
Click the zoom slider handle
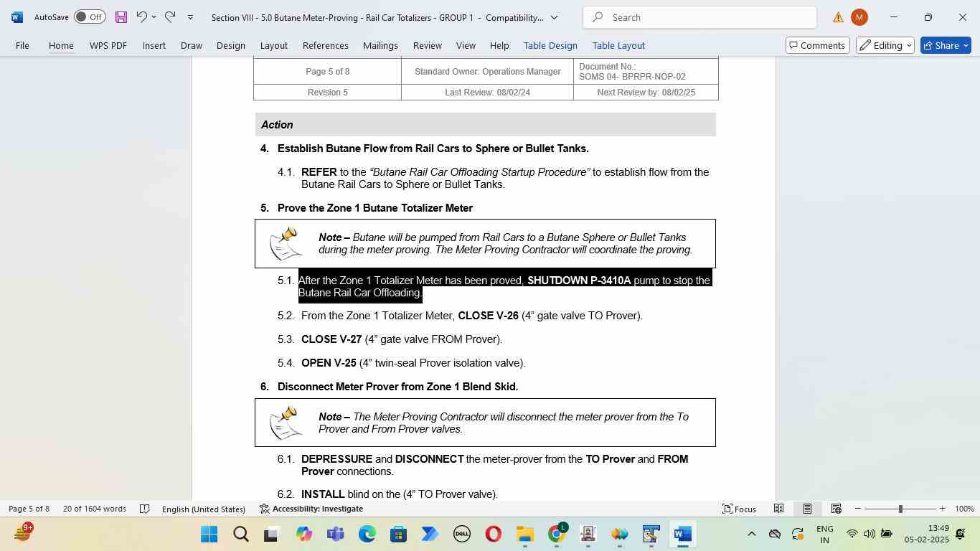[x=900, y=509]
